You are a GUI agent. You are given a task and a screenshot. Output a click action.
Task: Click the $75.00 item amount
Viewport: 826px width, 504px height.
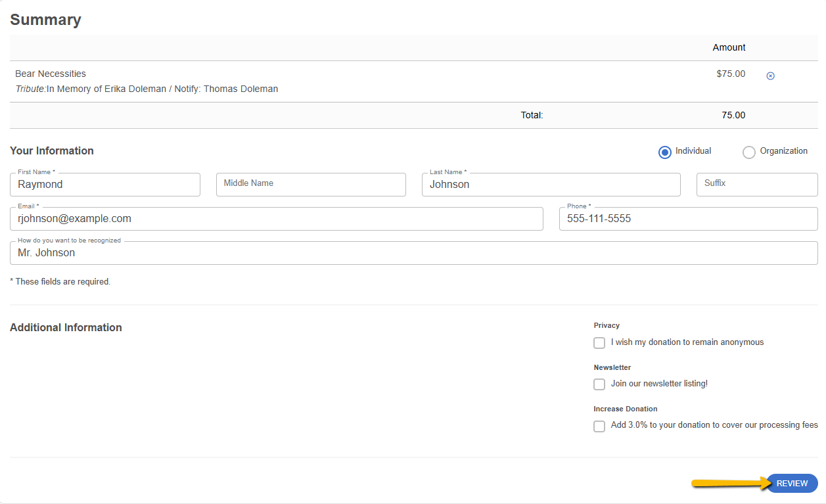[x=731, y=74]
